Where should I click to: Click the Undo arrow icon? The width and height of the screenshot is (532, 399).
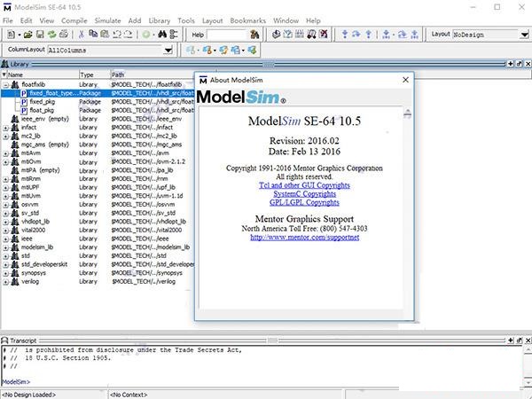[x=117, y=35]
